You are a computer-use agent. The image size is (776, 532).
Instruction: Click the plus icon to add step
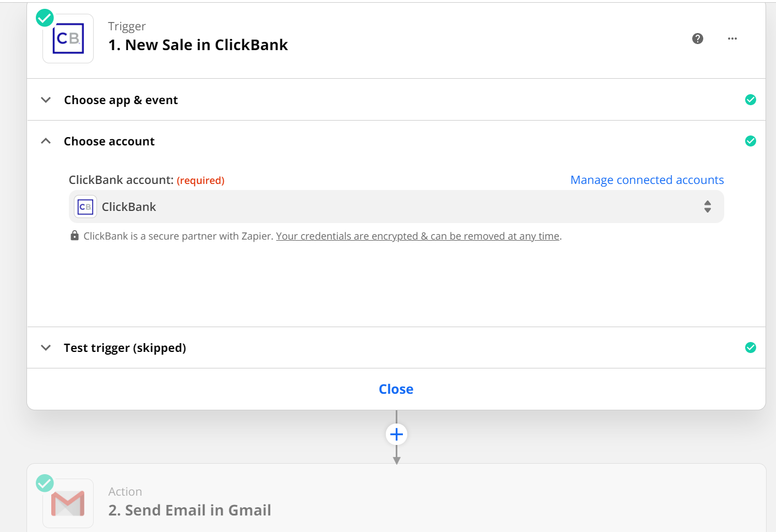[x=396, y=435]
